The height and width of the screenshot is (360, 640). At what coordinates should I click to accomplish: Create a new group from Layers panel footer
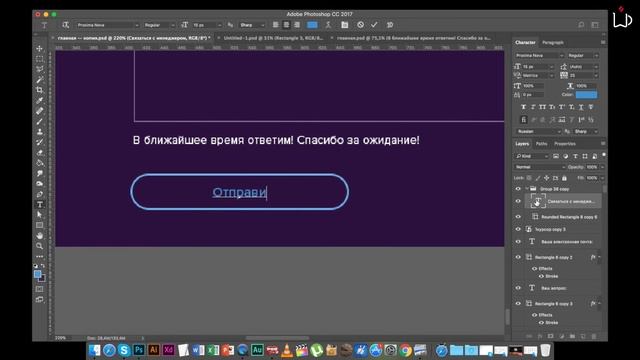pos(572,336)
